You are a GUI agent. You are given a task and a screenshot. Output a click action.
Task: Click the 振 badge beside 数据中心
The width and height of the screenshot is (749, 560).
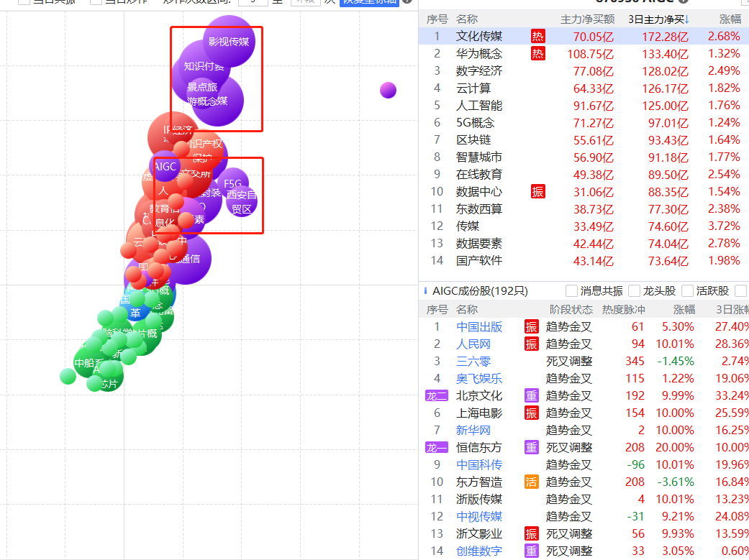[537, 192]
